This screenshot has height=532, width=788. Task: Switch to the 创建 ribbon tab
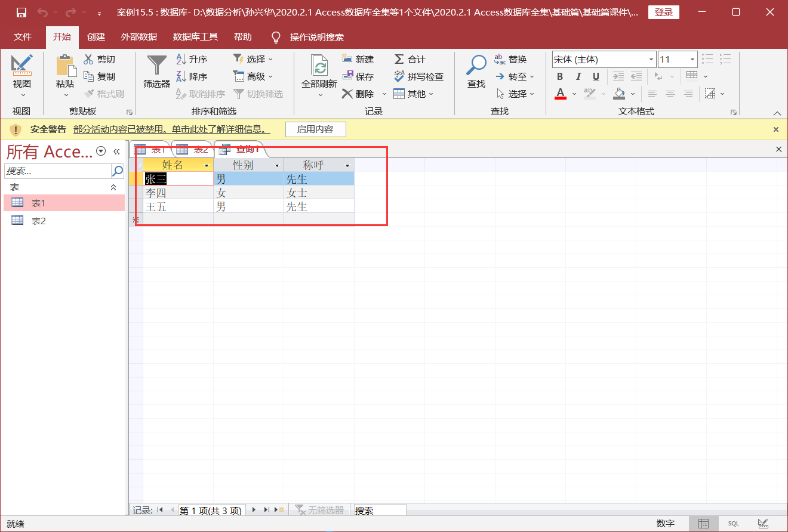tap(96, 37)
